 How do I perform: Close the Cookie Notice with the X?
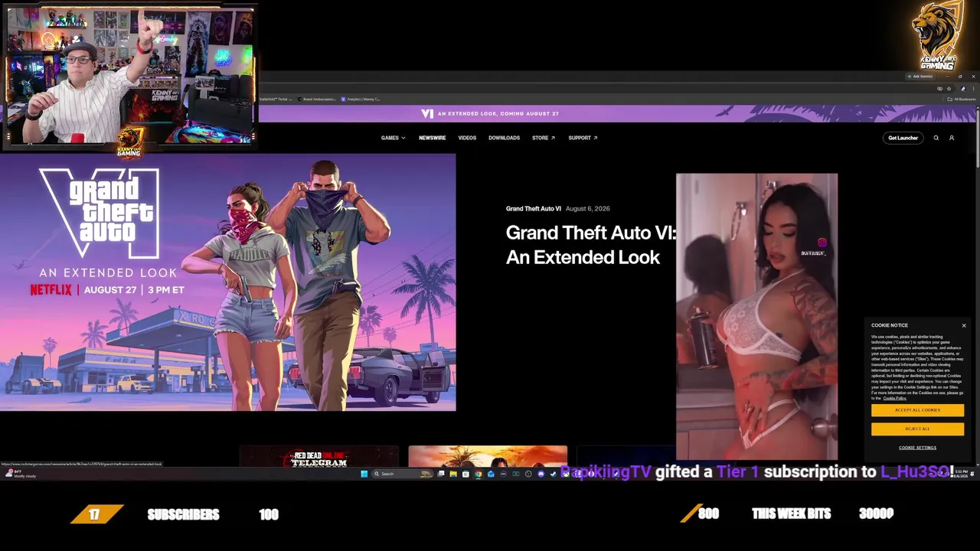pos(964,326)
